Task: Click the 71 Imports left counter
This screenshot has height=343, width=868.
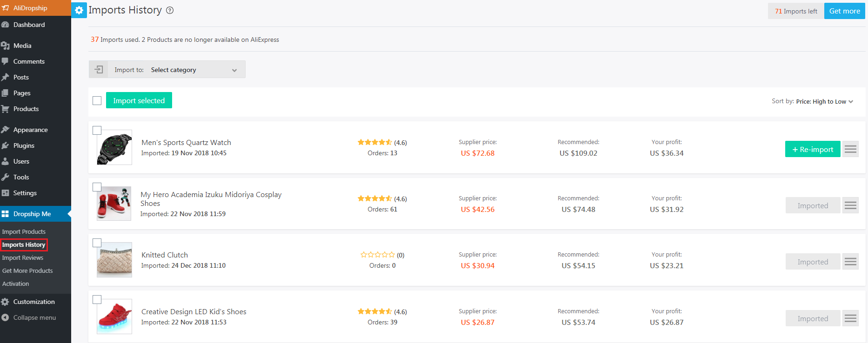Action: 796,11
